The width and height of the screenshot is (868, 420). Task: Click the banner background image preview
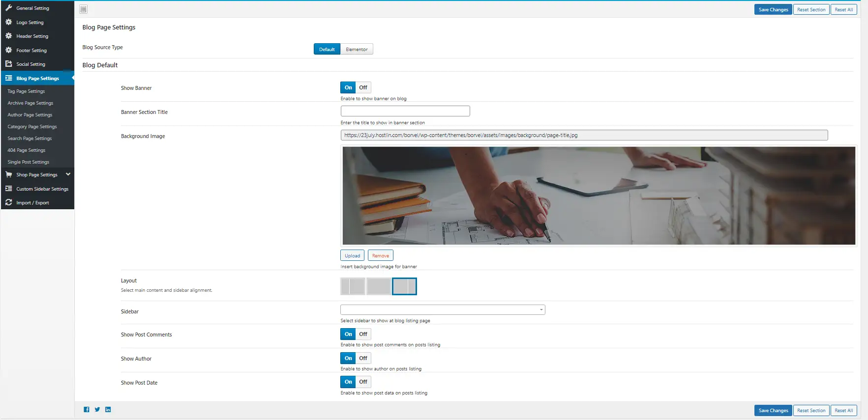599,196
